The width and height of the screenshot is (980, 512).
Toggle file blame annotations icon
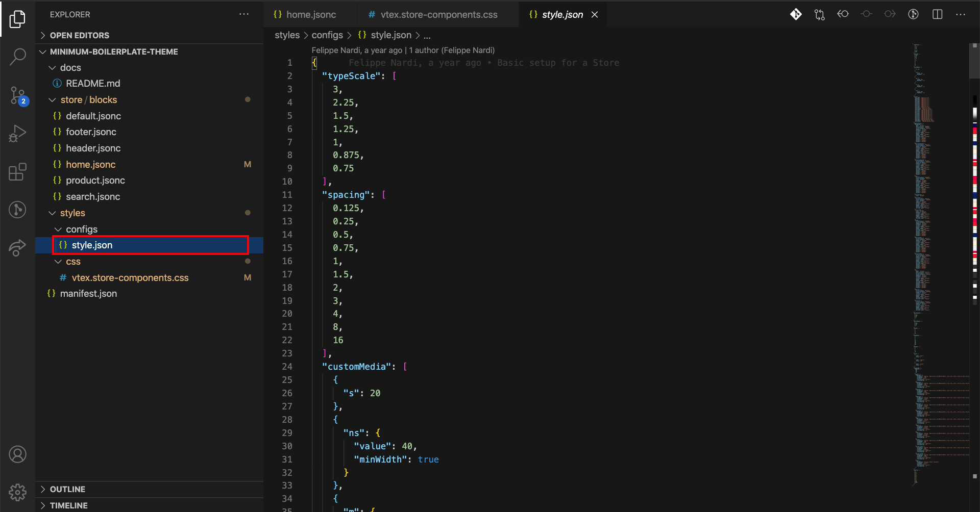click(913, 14)
